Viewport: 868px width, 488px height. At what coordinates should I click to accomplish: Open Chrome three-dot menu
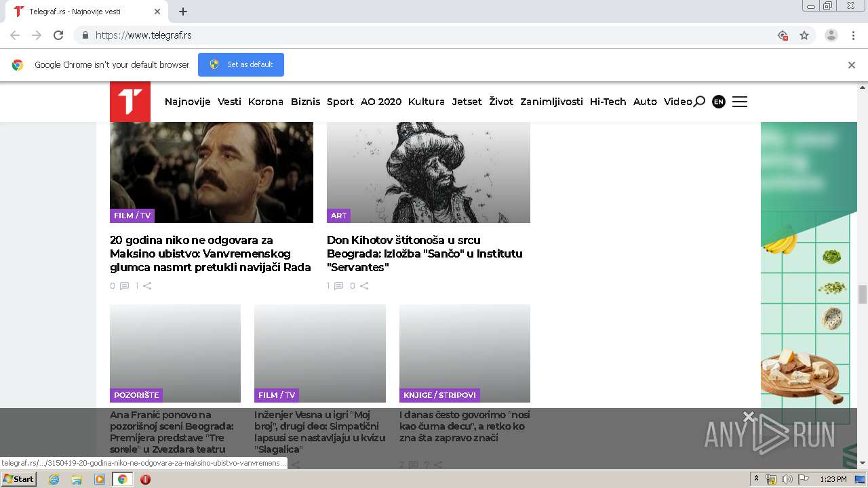(854, 35)
